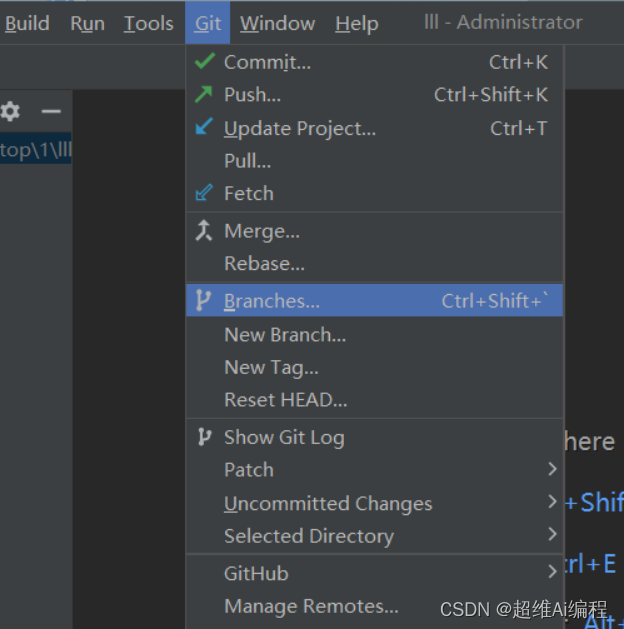Click the Ctrl+T shortcut label
This screenshot has width=624, height=629.
click(519, 128)
